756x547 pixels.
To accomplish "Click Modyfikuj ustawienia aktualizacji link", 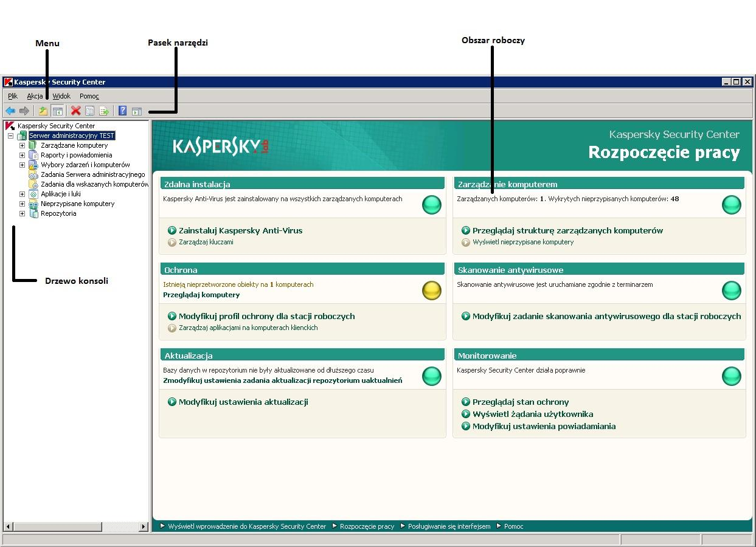I will (x=243, y=402).
